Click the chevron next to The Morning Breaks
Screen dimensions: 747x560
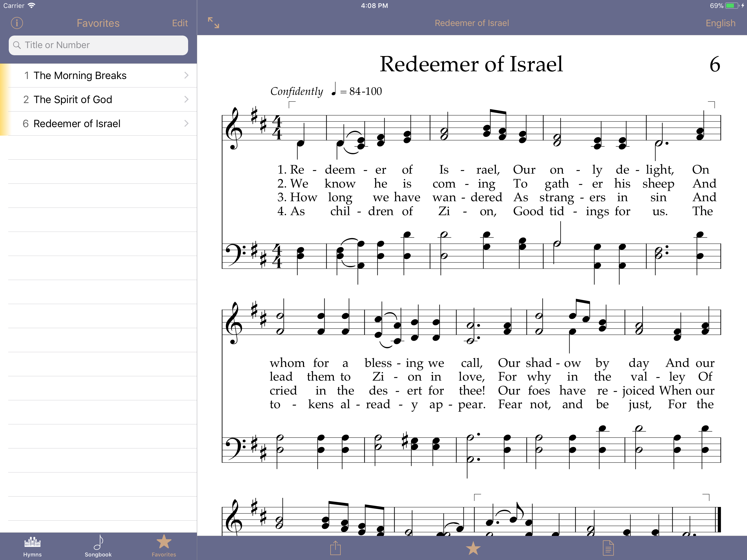tap(186, 75)
